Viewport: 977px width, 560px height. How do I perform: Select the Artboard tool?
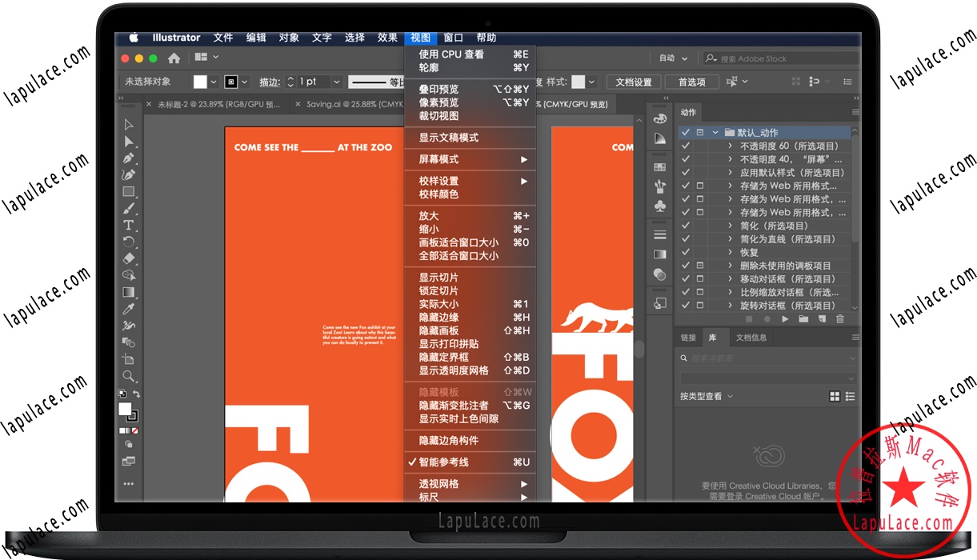tap(128, 359)
